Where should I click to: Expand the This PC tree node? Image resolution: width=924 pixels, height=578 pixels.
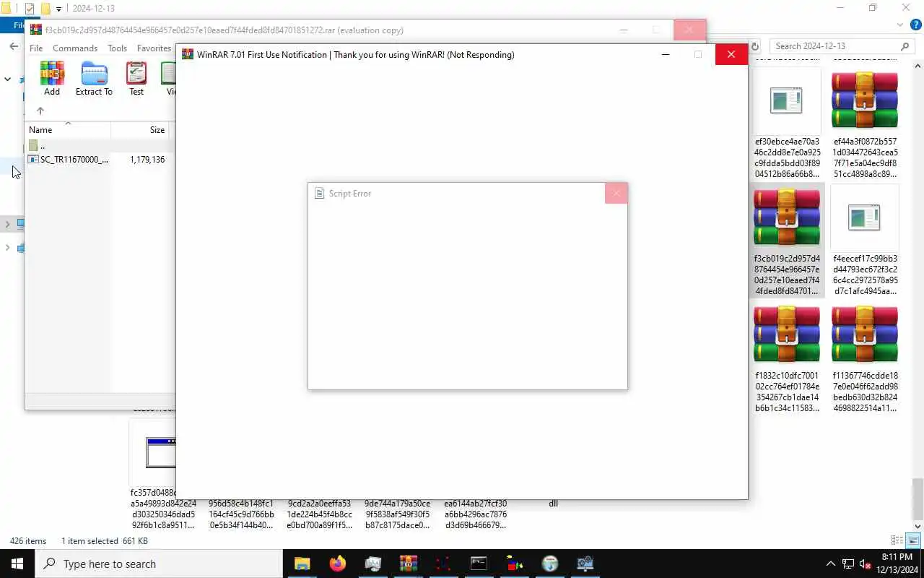(x=7, y=224)
